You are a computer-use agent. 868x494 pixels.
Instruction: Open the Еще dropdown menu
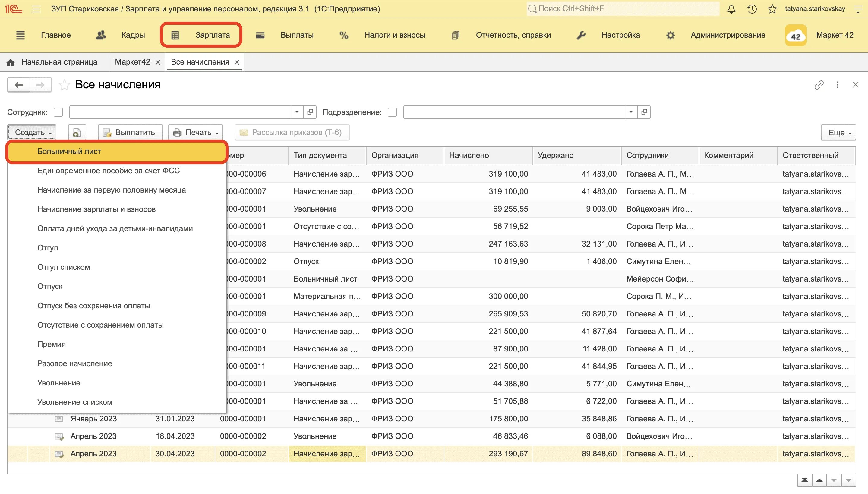click(x=838, y=133)
